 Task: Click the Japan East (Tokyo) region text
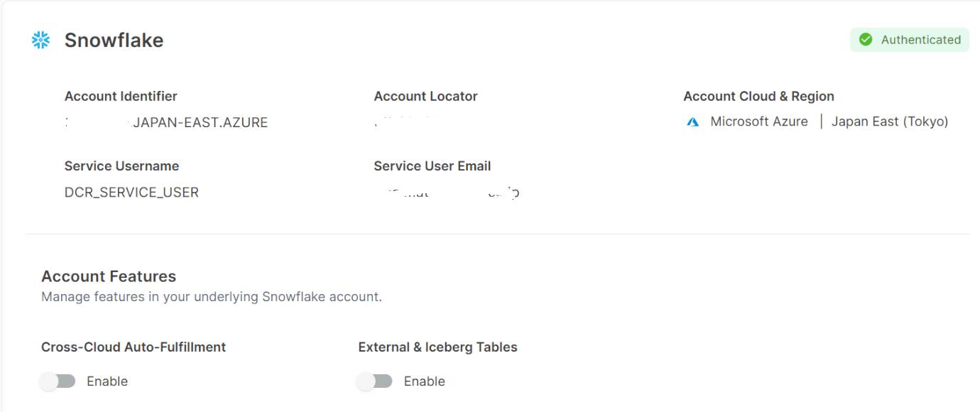coord(890,121)
